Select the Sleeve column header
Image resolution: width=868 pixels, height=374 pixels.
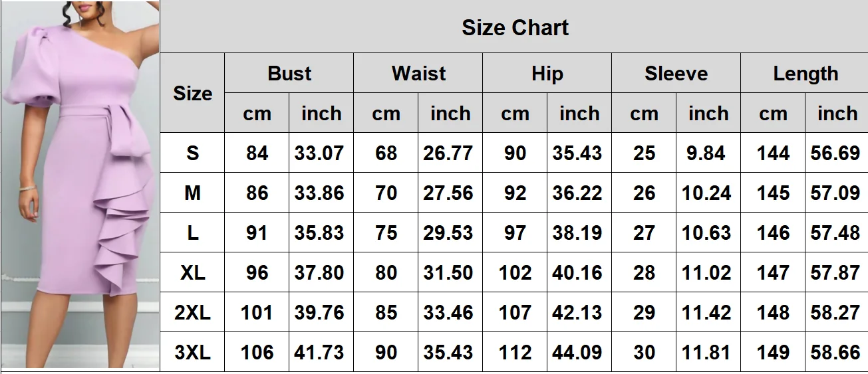click(676, 73)
